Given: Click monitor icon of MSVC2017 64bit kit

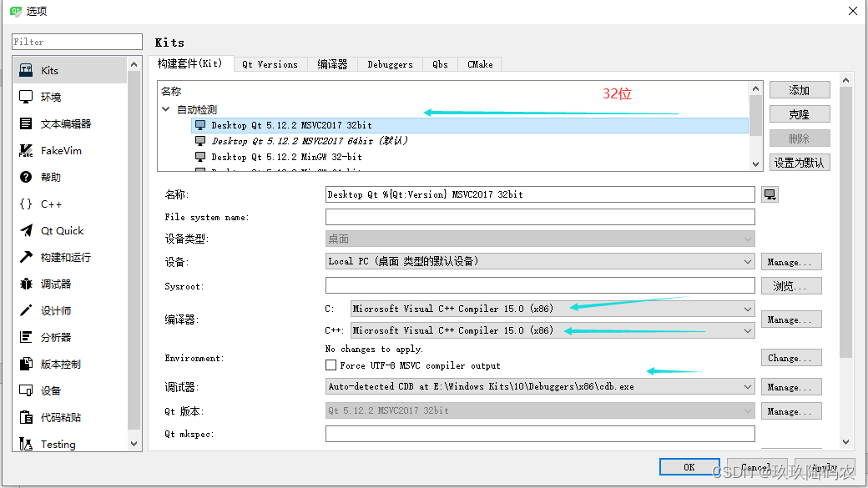Looking at the screenshot, I should (200, 140).
